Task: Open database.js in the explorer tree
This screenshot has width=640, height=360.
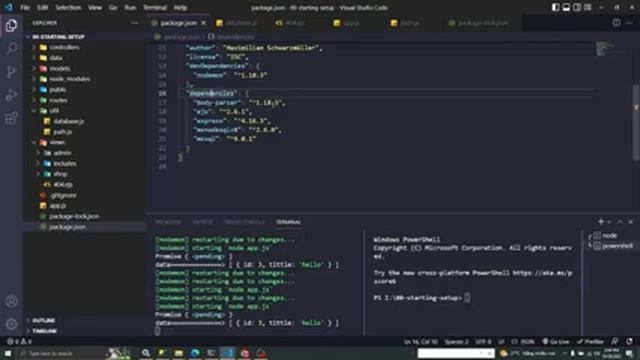Action: (x=69, y=121)
